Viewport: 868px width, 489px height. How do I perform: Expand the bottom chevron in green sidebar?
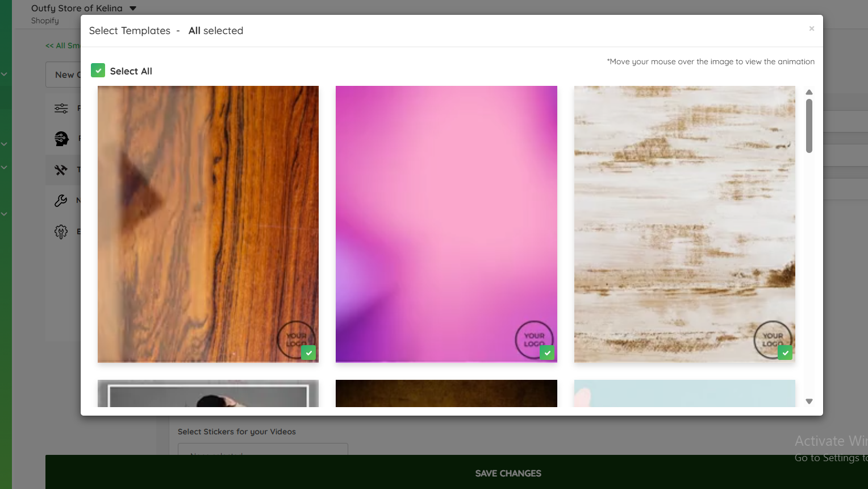pyautogui.click(x=4, y=214)
